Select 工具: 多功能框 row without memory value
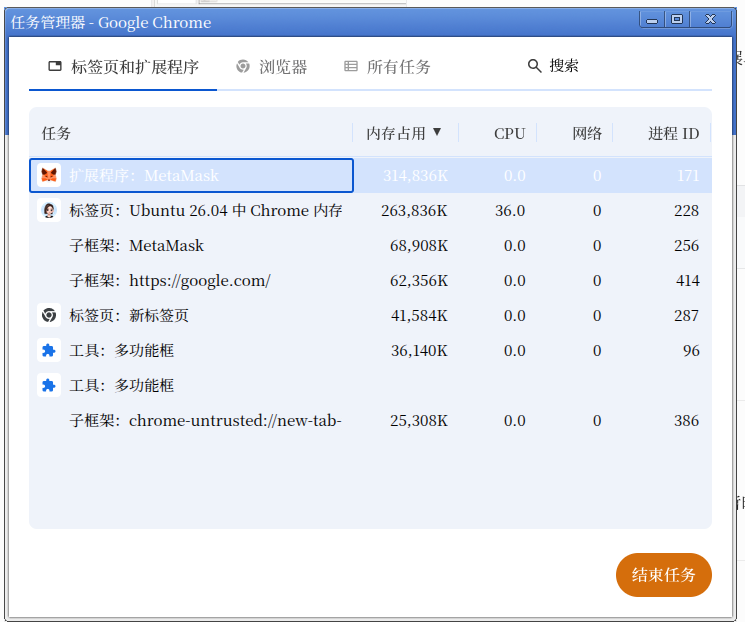This screenshot has width=745, height=622. 371,385
